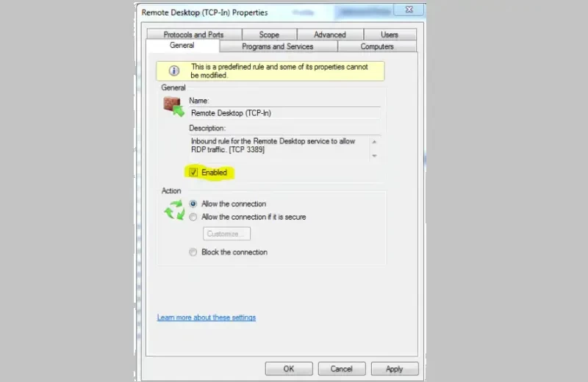The width and height of the screenshot is (588, 382).
Task: Click the blue information icon in yellow banner
Action: pos(174,71)
